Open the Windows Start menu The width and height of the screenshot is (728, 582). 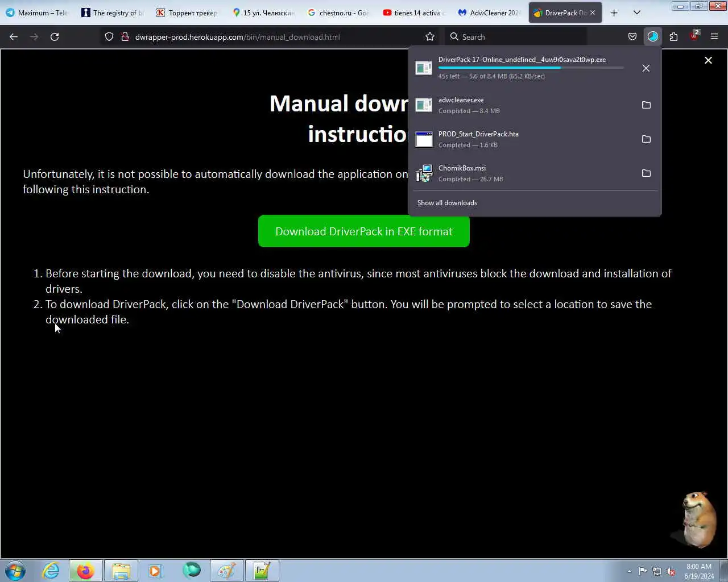[15, 571]
